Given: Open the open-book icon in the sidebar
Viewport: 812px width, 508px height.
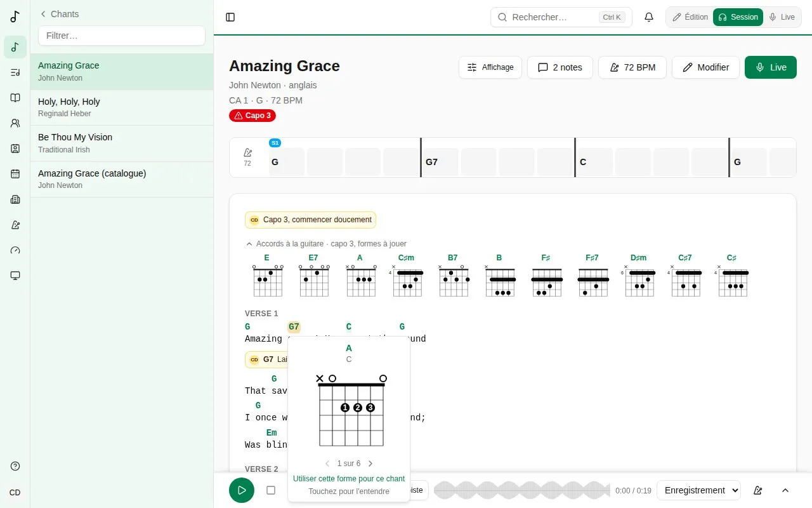Looking at the screenshot, I should 15,98.
